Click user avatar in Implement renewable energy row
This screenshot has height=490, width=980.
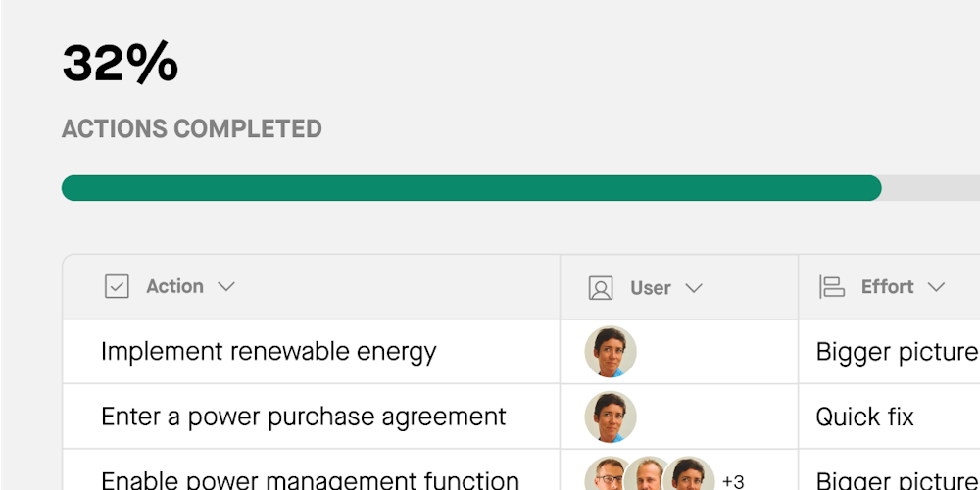(x=611, y=352)
